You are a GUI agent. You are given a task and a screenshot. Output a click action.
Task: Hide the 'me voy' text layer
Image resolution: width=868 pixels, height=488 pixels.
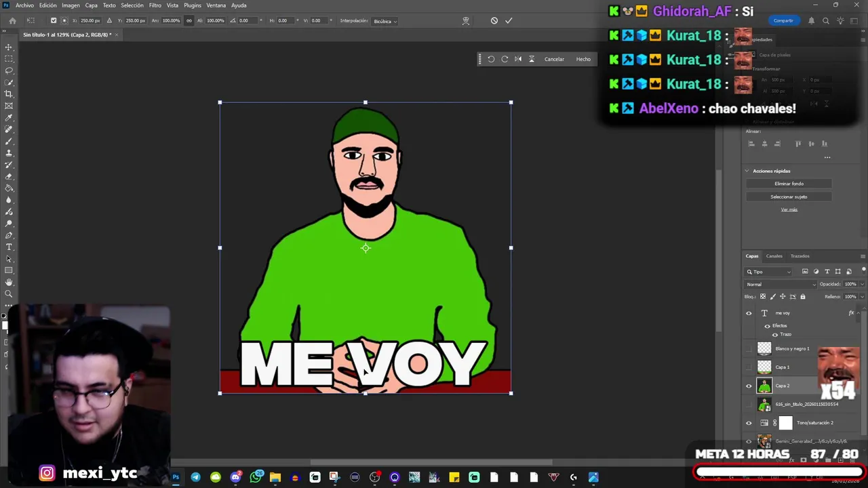[749, 313]
